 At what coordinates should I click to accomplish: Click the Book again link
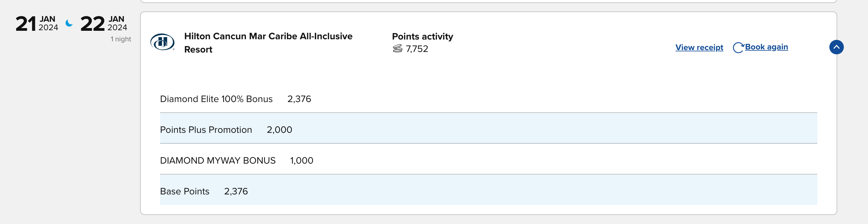766,47
